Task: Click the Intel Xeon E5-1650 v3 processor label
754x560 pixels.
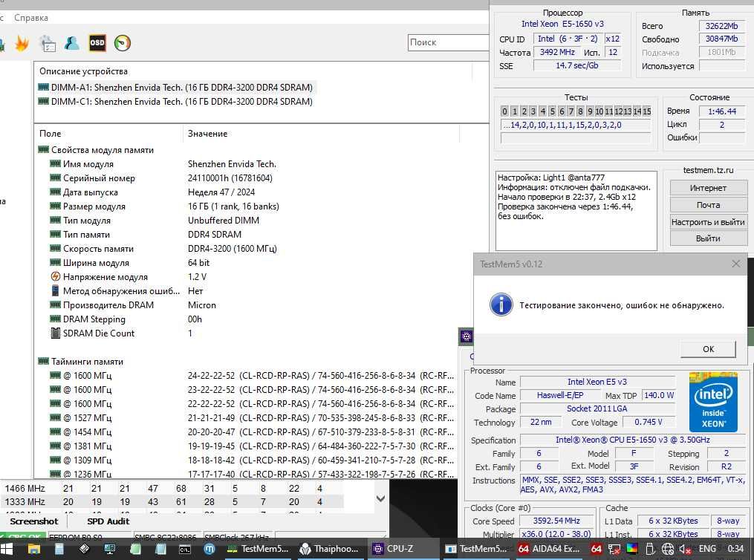Action: (x=562, y=24)
